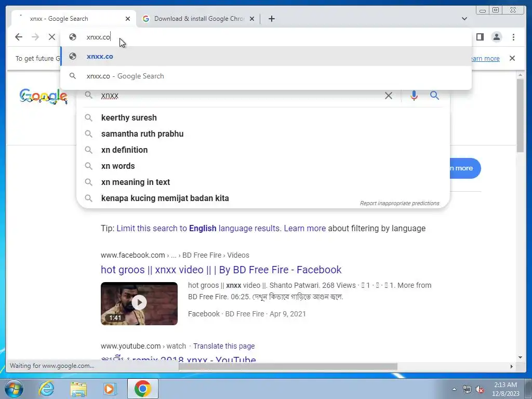Click the forward navigation arrow
Screen dimensions: 532x399
point(35,37)
